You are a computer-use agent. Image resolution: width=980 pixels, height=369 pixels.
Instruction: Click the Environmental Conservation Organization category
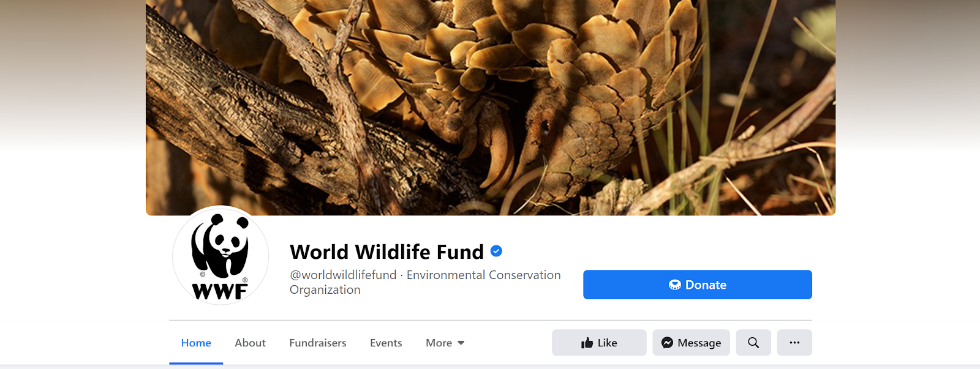[x=483, y=275]
